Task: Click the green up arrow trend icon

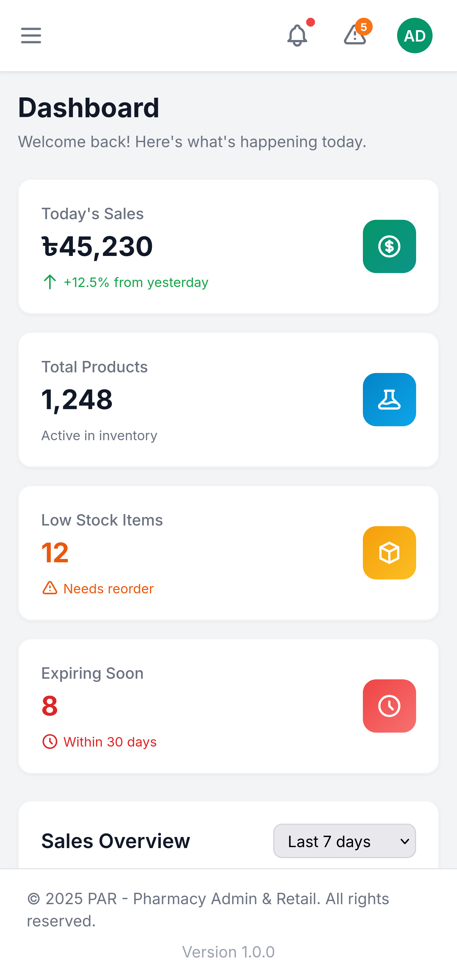Action: pyautogui.click(x=50, y=282)
